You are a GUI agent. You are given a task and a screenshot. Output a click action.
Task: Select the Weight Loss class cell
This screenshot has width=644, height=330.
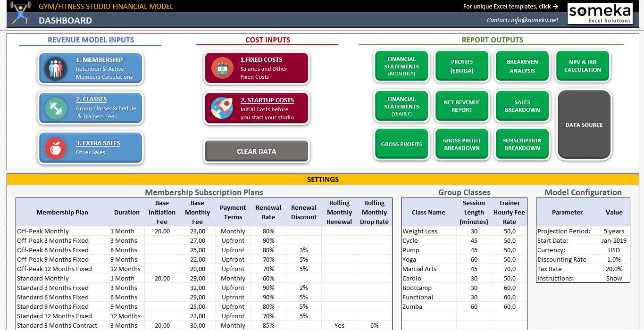coord(429,231)
